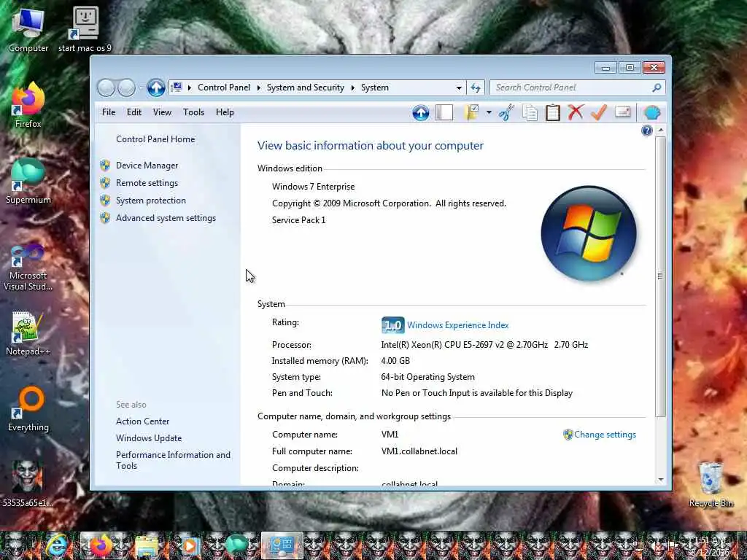The height and width of the screenshot is (560, 747).
Task: Select the Notepad++ desktop shortcut
Action: point(28,333)
